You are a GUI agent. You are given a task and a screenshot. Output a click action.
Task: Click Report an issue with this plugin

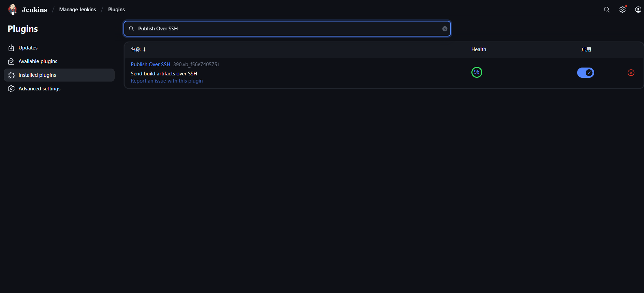[x=166, y=81]
